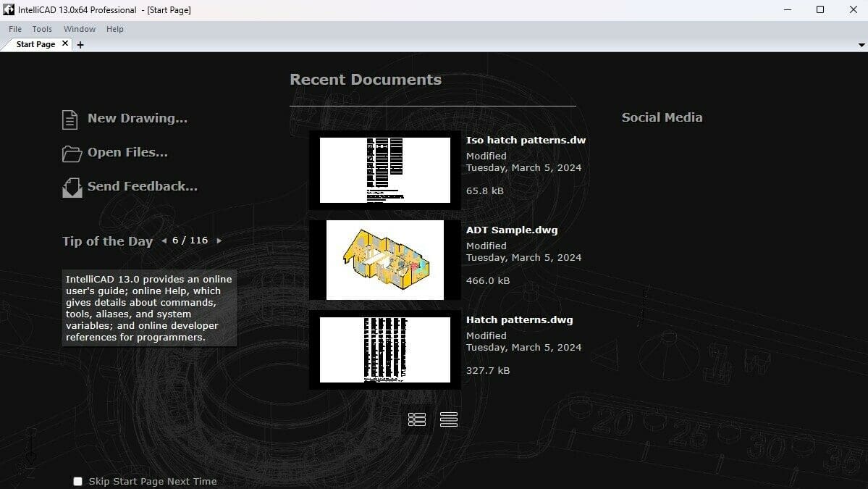Open the Window menu
The height and width of the screenshot is (489, 868).
pos(79,29)
